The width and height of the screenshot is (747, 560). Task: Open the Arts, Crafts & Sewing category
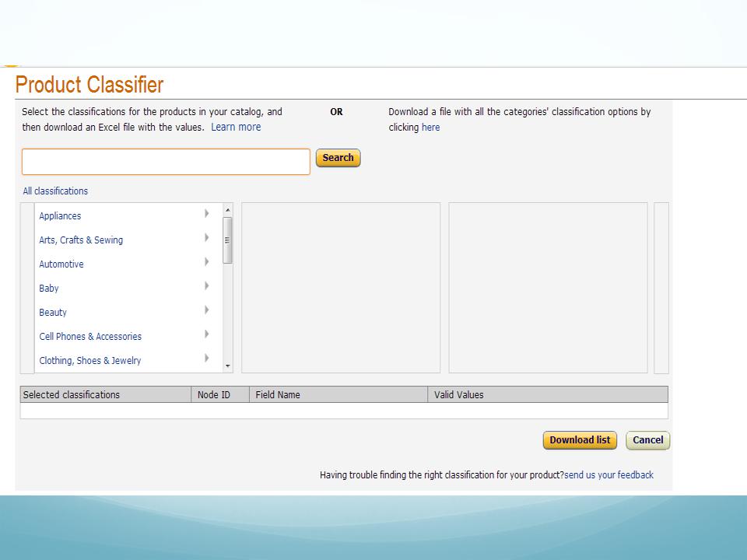coord(81,240)
